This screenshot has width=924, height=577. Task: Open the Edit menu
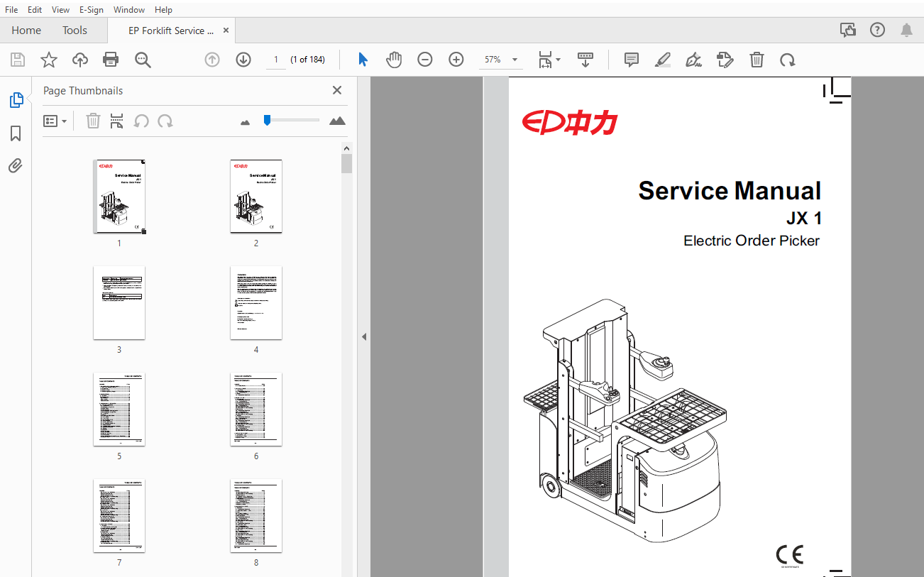35,10
